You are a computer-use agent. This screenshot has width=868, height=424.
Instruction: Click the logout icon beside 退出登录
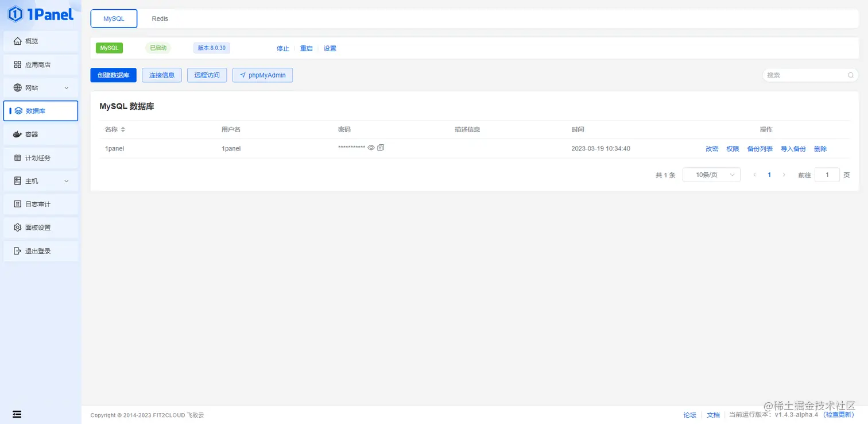pos(17,251)
